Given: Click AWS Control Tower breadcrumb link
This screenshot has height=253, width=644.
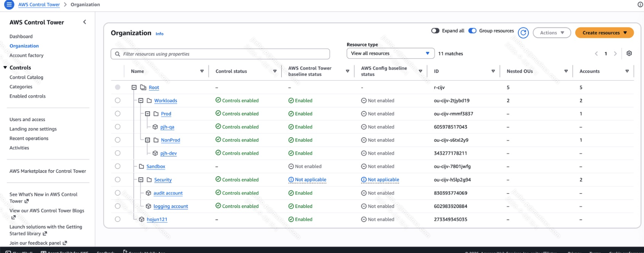Looking at the screenshot, I should click(39, 5).
